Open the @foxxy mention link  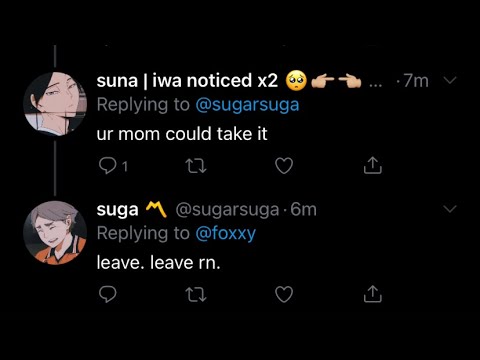point(226,233)
